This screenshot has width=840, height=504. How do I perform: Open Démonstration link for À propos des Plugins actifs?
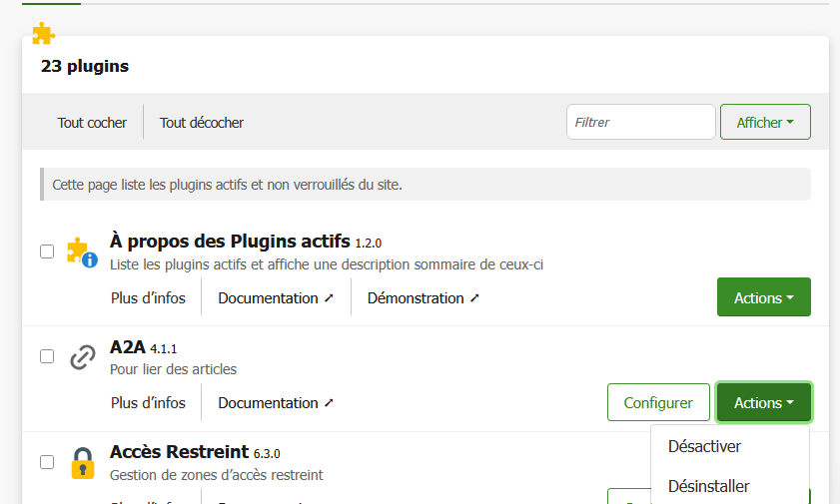[423, 297]
